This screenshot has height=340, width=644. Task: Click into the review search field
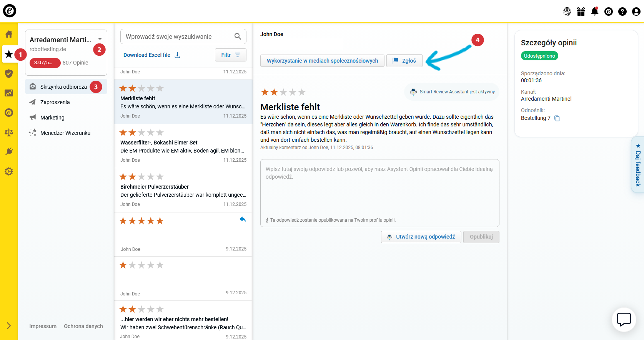pyautogui.click(x=177, y=36)
